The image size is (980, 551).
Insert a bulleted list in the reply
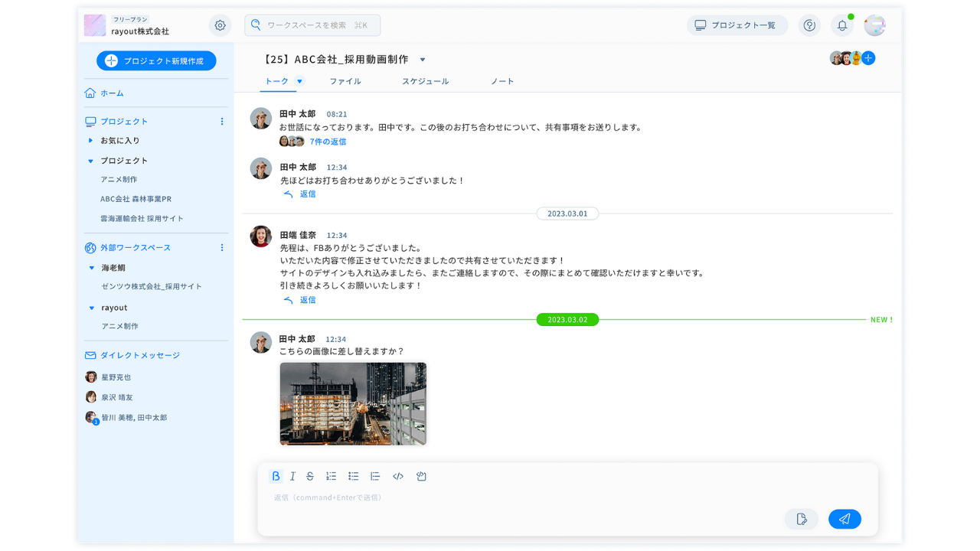[x=353, y=476]
